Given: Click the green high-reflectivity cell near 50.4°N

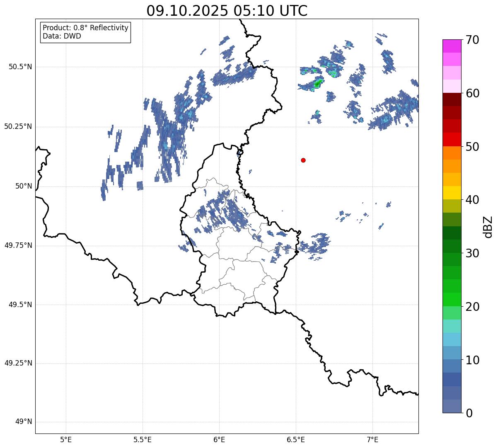Looking at the screenshot, I should (x=317, y=84).
